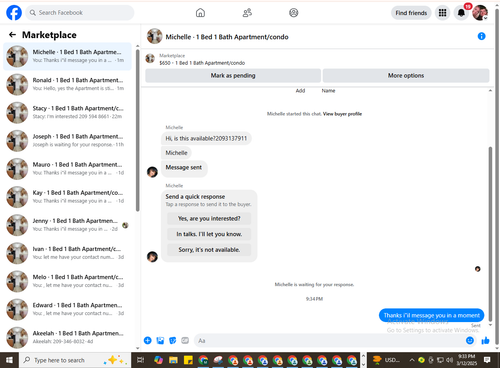Click Mark as pending button
The width and height of the screenshot is (500, 368).
coord(233,76)
